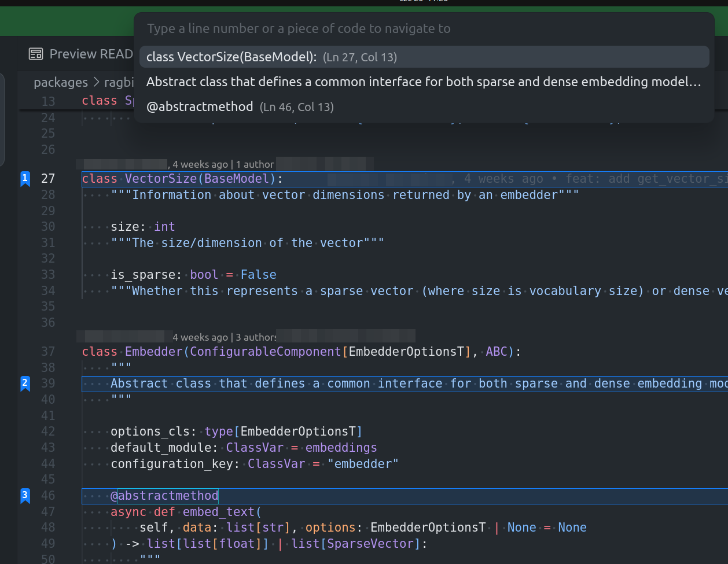Place cursor on 'class VectorSize(BaseModel):' code line

click(183, 179)
